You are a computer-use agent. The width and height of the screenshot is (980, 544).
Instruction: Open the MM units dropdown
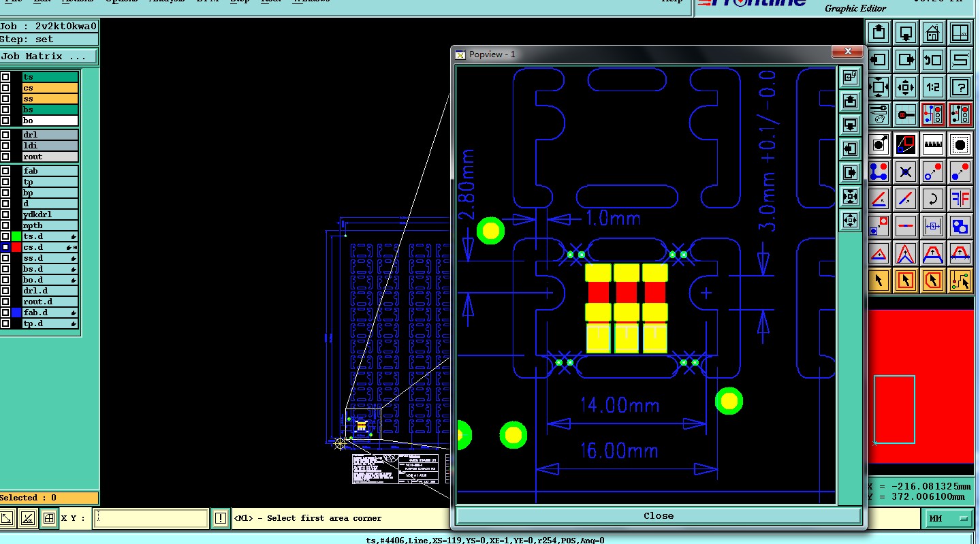[x=949, y=519]
